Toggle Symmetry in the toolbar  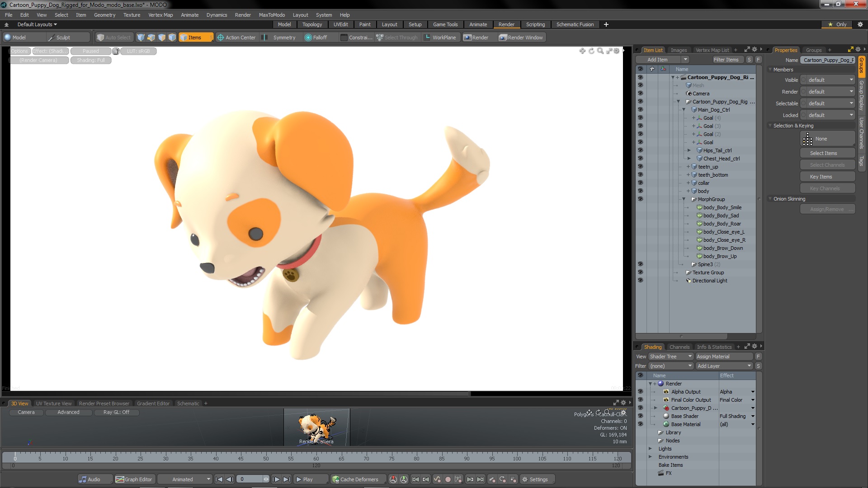tap(280, 38)
